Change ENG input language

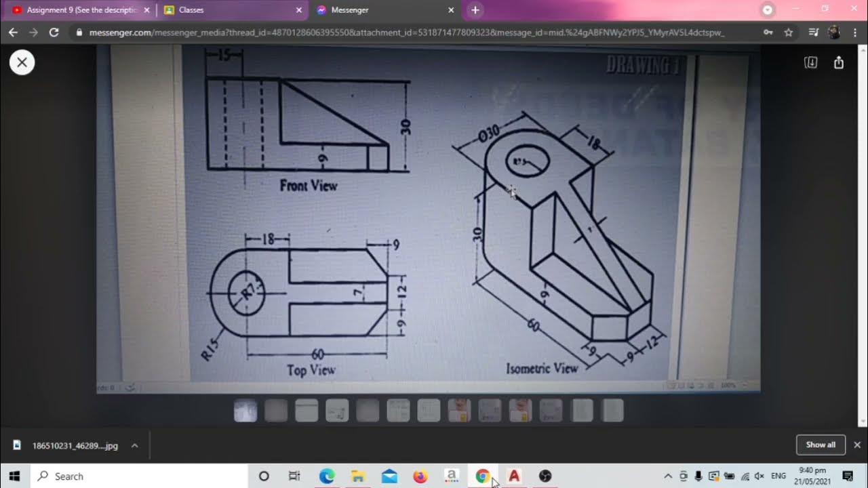tap(778, 476)
